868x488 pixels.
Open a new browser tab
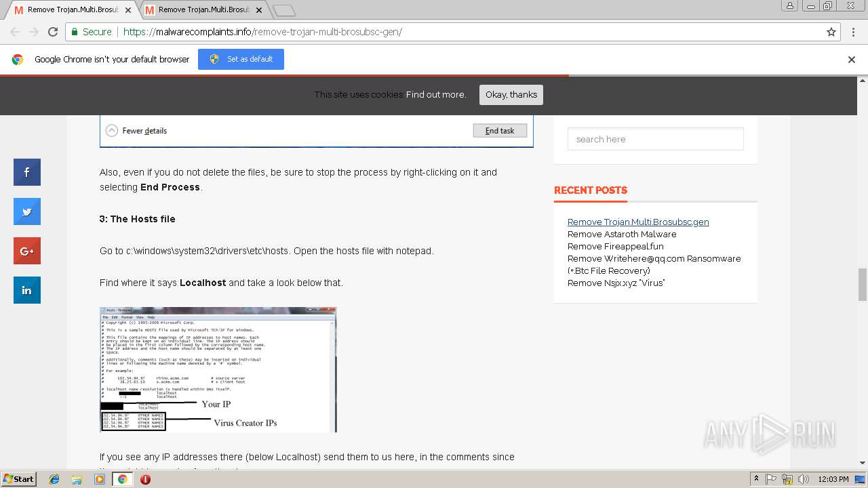tap(283, 10)
